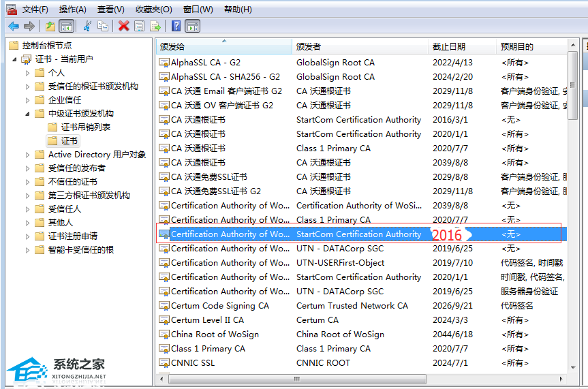This screenshot has height=389, width=588.
Task: Click the MMC console icon beside 文件 menu
Action: coord(12,10)
